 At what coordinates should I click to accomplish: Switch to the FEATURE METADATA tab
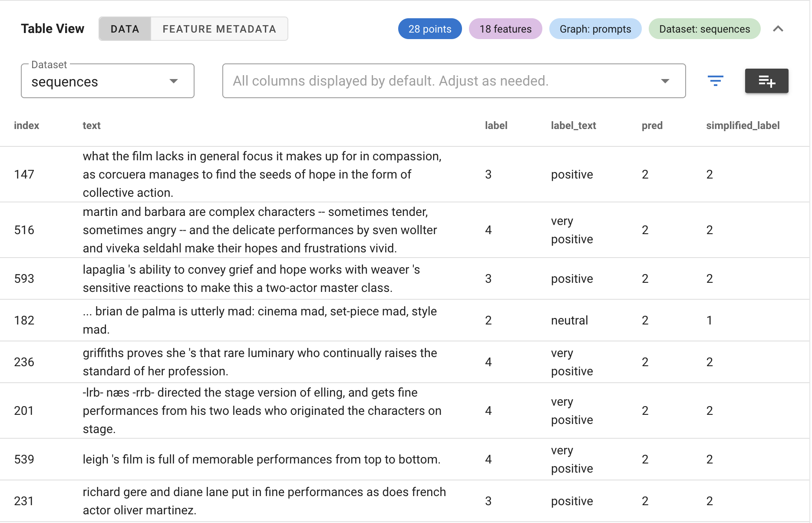(x=219, y=29)
